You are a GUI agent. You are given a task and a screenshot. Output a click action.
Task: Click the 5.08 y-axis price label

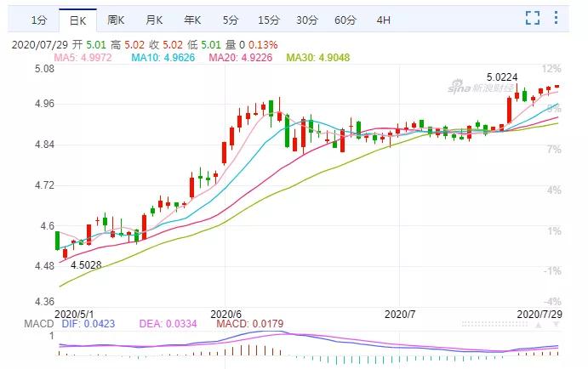(44, 69)
